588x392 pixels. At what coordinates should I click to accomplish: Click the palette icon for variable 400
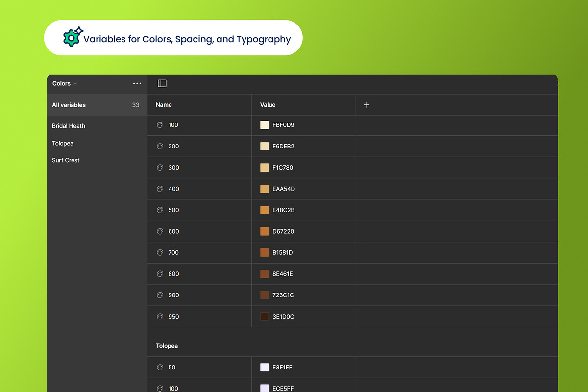click(x=160, y=189)
